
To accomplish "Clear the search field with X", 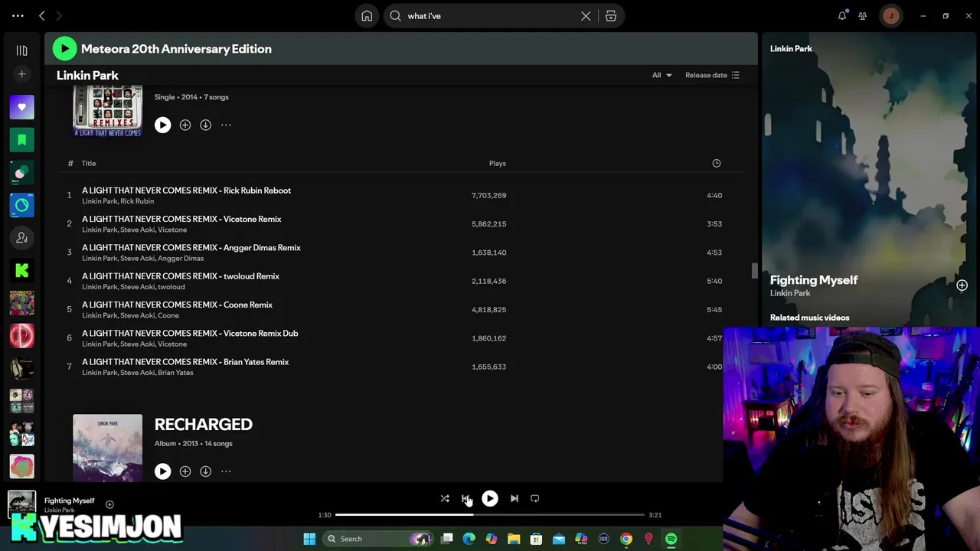I will pos(586,16).
